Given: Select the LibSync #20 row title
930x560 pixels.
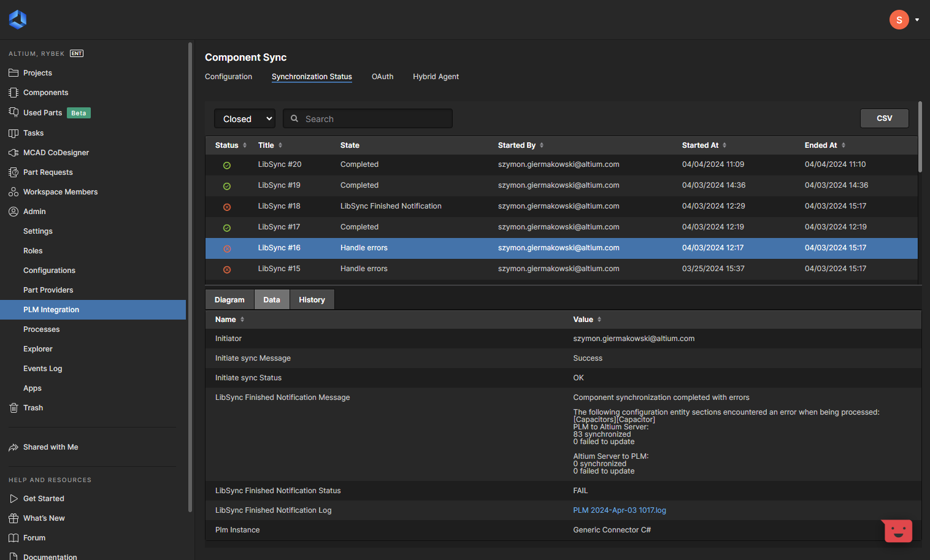Looking at the screenshot, I should click(280, 164).
